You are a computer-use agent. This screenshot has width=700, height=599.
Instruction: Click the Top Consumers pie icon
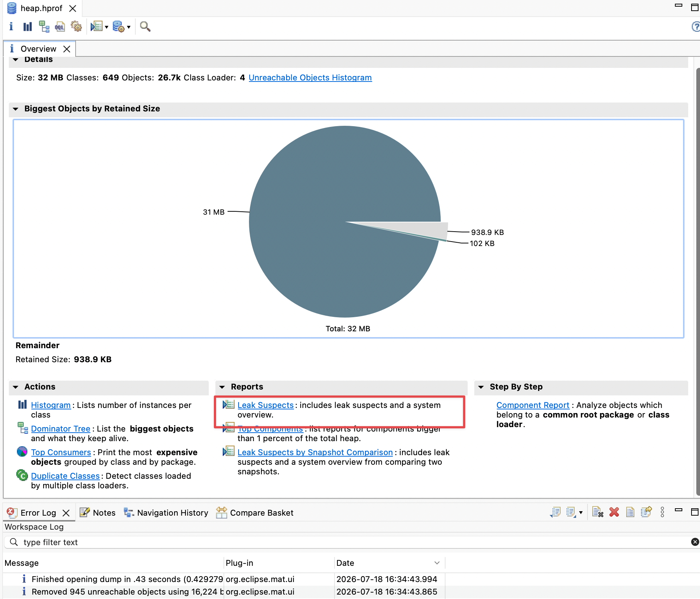22,451
